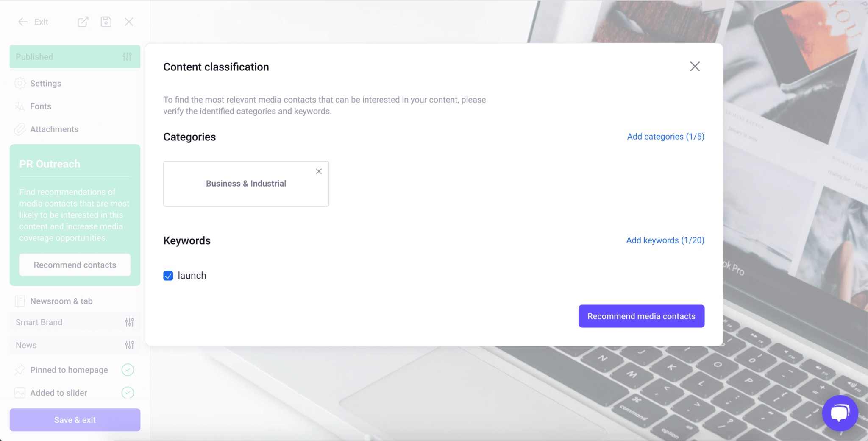868x441 pixels.
Task: Click the pin icon beside Pinned to homepage
Action: tap(19, 369)
